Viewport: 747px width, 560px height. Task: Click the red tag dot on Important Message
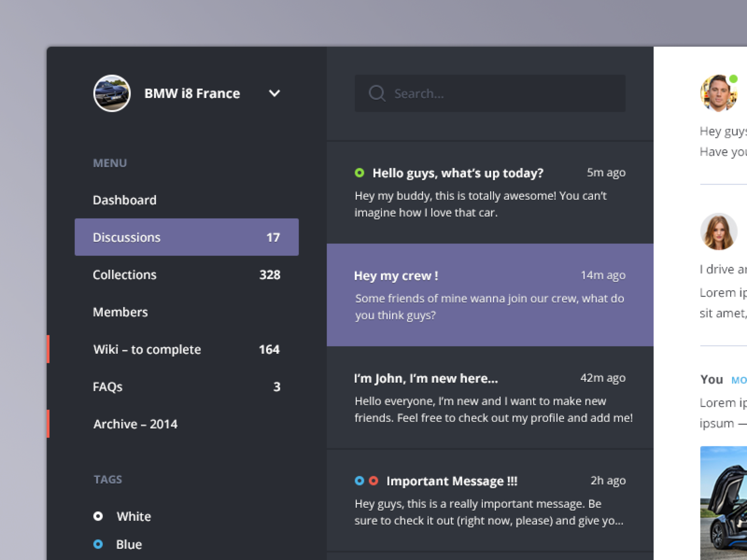[x=373, y=481]
